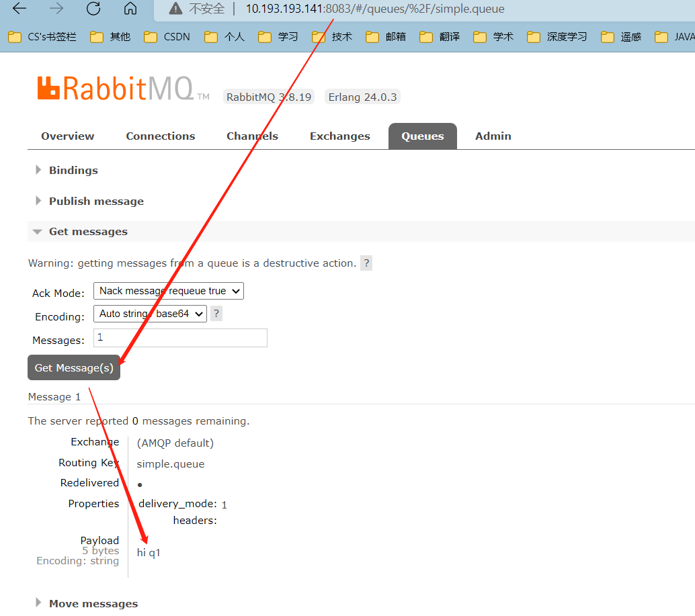
Task: Switch to the Exchanges tab
Action: [x=340, y=136]
